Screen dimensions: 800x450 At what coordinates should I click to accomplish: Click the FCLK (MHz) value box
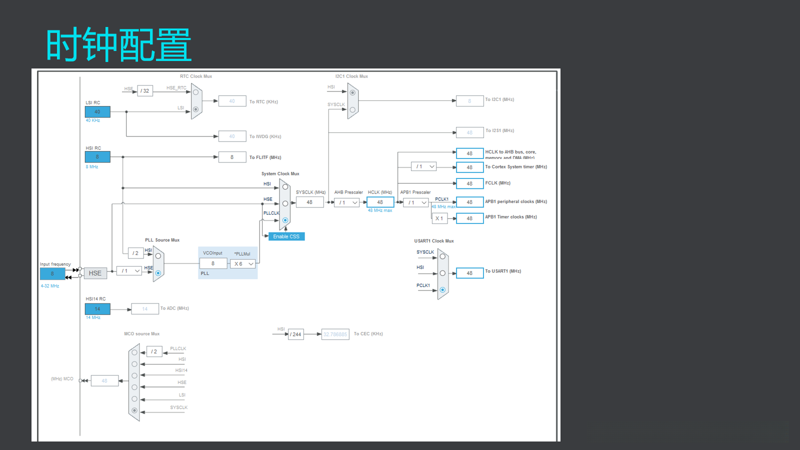[470, 183]
